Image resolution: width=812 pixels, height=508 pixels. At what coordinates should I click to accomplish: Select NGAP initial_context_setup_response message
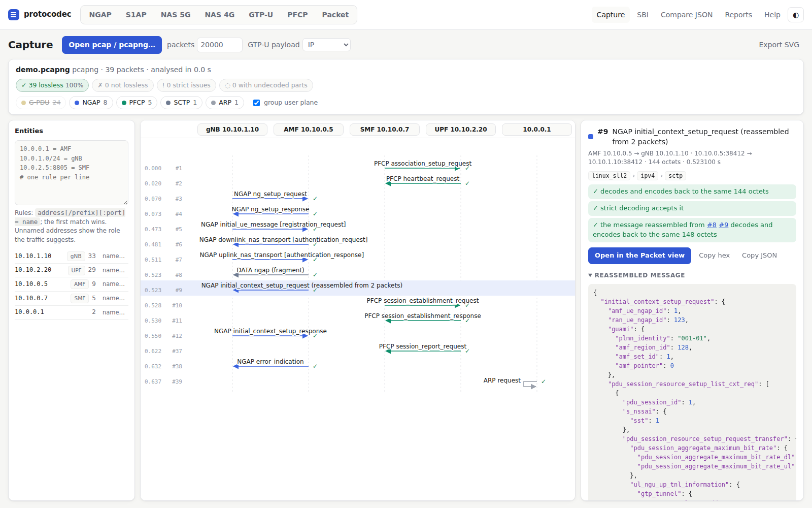tap(270, 331)
